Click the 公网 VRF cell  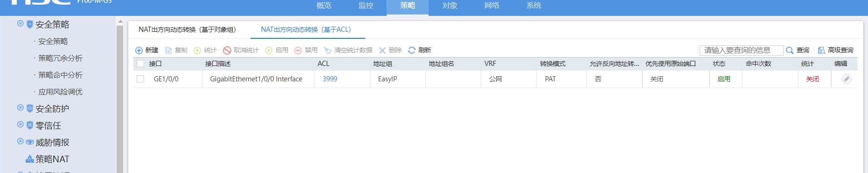point(495,79)
